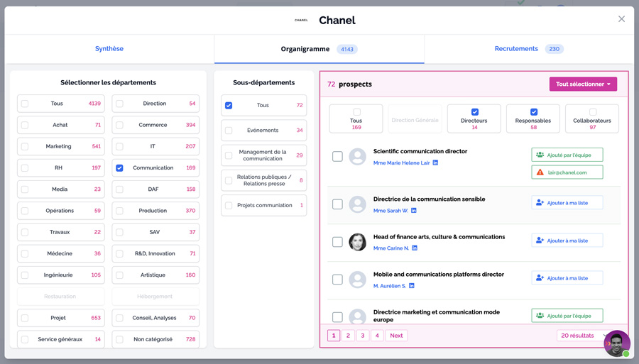This screenshot has width=639, height=364.
Task: Select the Direction department checkbox
Action: coord(119,104)
